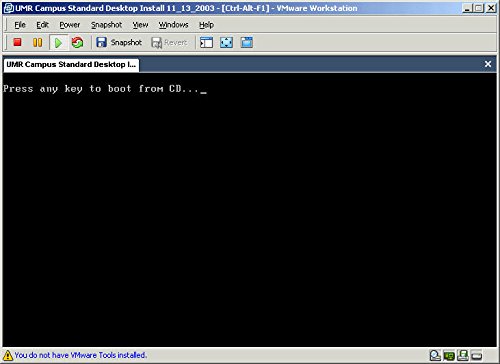Open the Windows menu

pos(173,25)
